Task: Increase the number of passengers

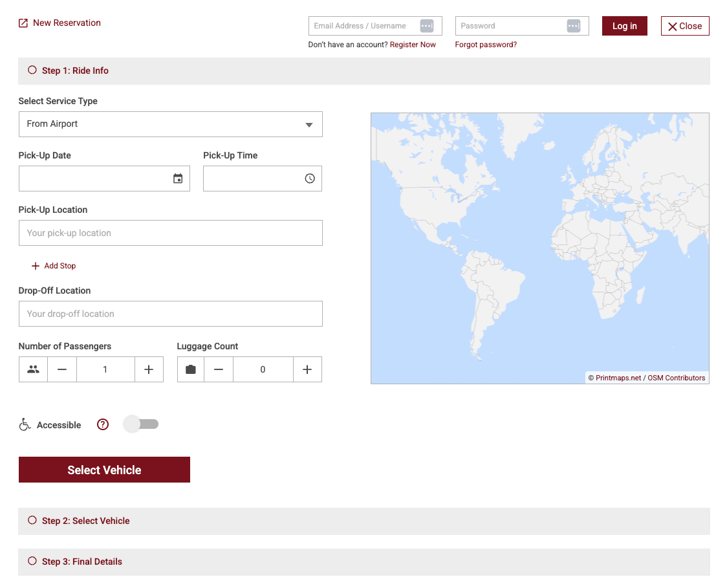Action: coord(149,369)
